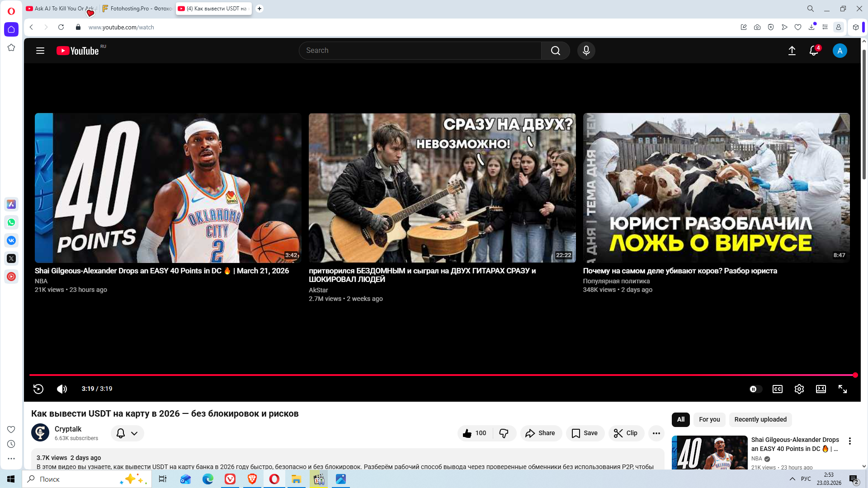868x488 pixels.
Task: Click the video upload icon in the YouTube header
Action: point(792,51)
